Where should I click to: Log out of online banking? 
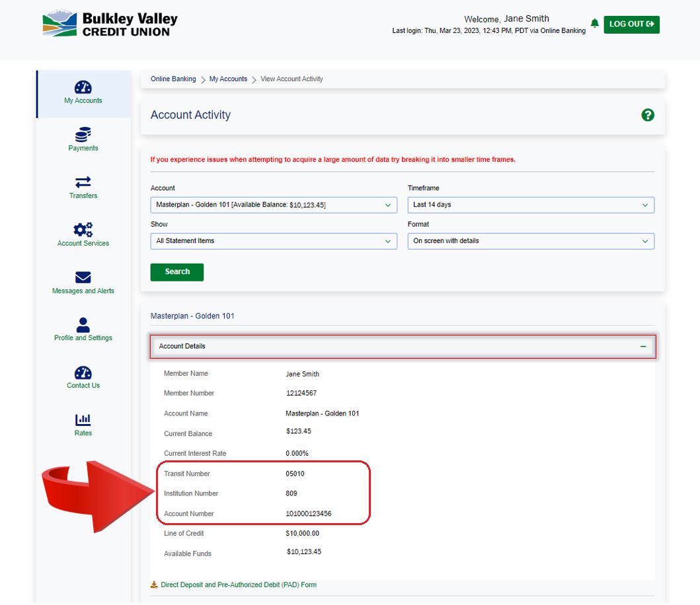[x=631, y=24]
